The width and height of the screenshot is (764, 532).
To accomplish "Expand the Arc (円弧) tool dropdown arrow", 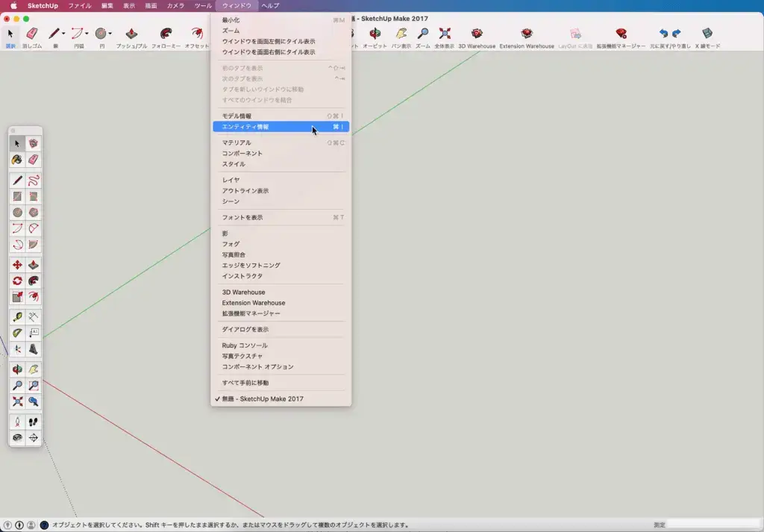I will [87, 34].
